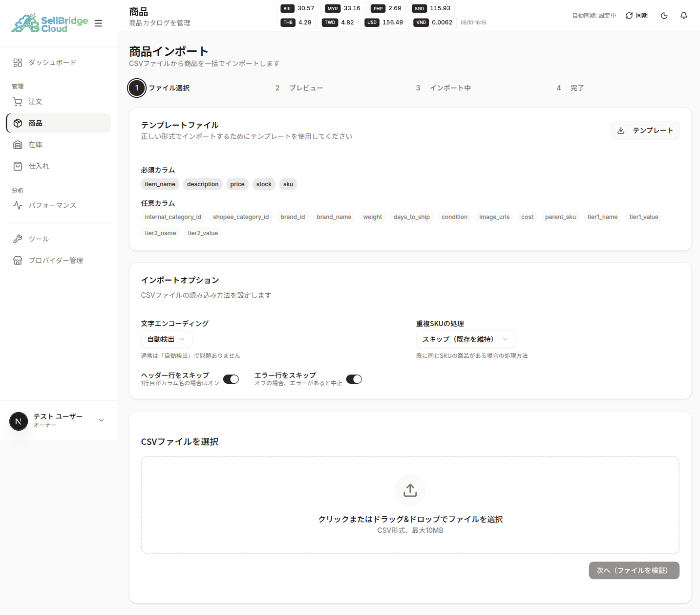Open notifications bell icon
Screen dimensions: 700x615
pos(684,16)
